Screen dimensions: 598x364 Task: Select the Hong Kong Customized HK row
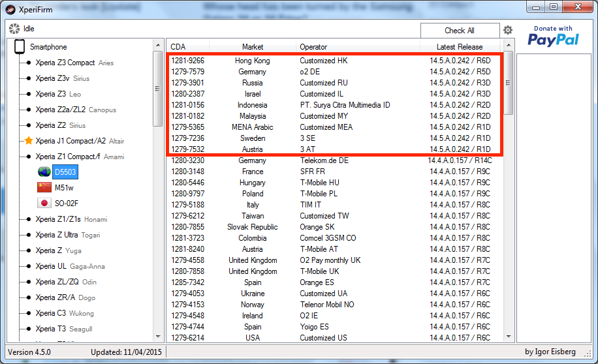pos(335,61)
